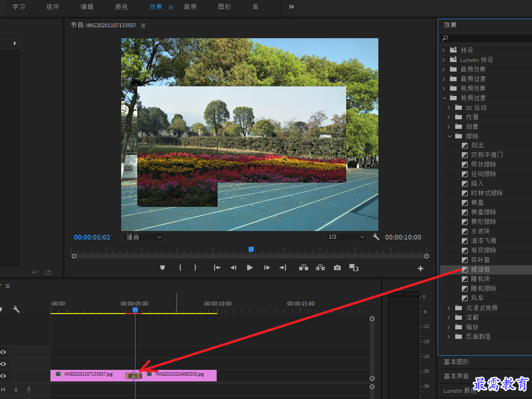Switch to 音频 workspace
The image size is (532, 399).
[x=190, y=7]
